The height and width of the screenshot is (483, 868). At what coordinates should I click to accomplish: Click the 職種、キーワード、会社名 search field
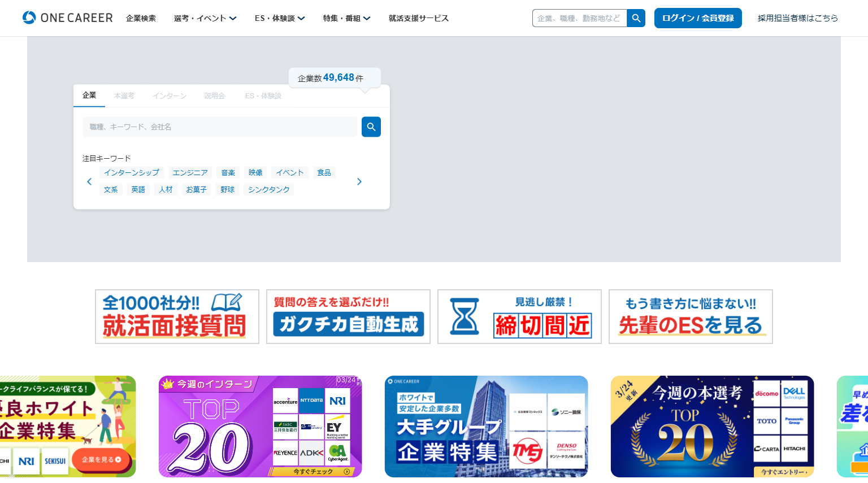click(219, 127)
